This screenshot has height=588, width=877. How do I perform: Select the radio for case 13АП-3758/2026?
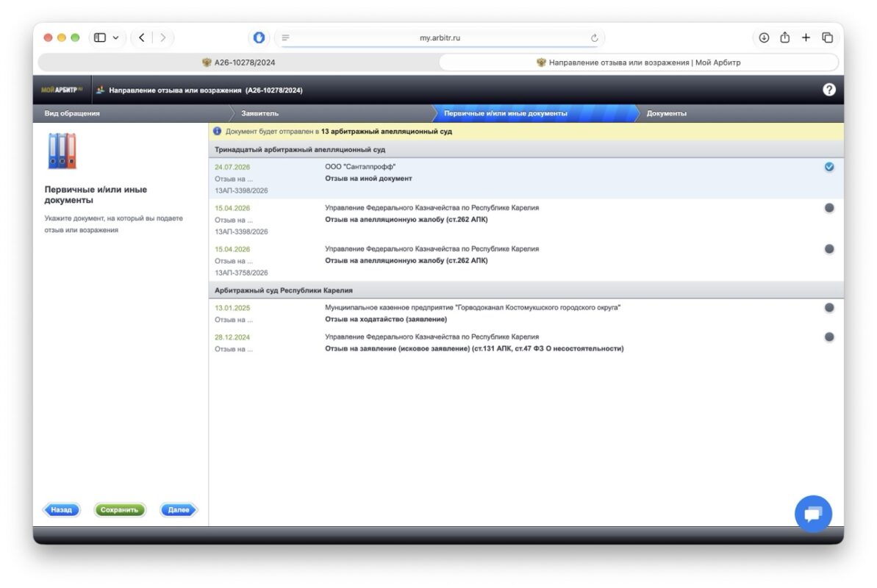(829, 249)
